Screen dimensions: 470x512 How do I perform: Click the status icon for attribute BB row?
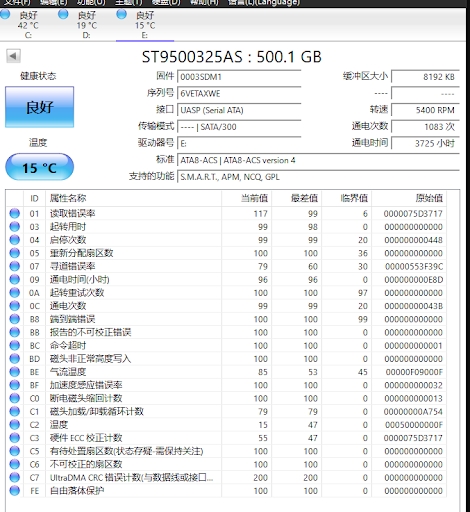coord(15,332)
